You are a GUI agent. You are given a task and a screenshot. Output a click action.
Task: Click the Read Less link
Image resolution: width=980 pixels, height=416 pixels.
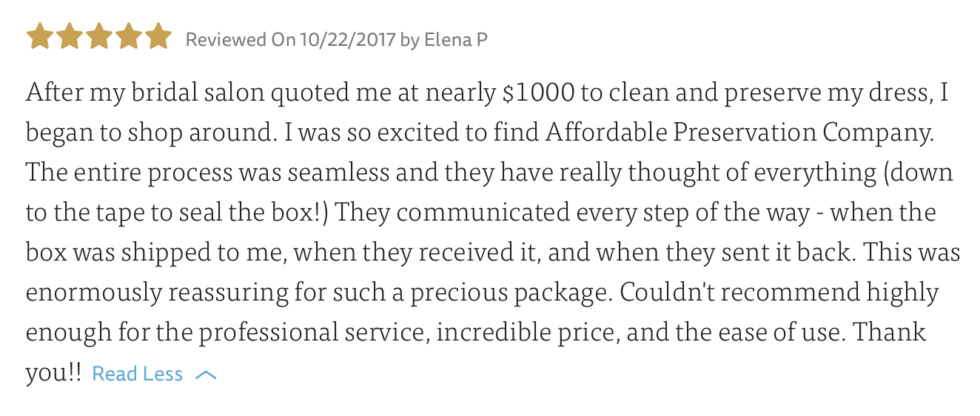pyautogui.click(x=137, y=375)
